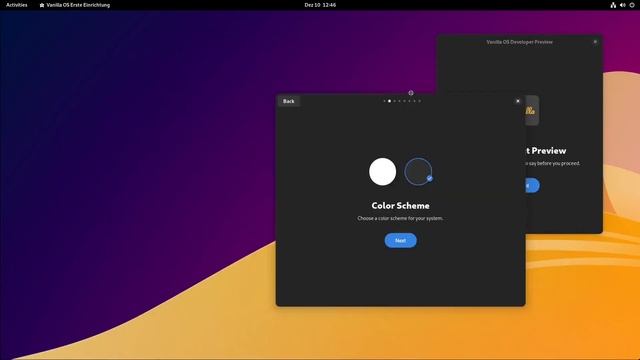640x360 pixels.
Task: Click "Choose a color scheme for your system." text
Action: pyautogui.click(x=400, y=218)
